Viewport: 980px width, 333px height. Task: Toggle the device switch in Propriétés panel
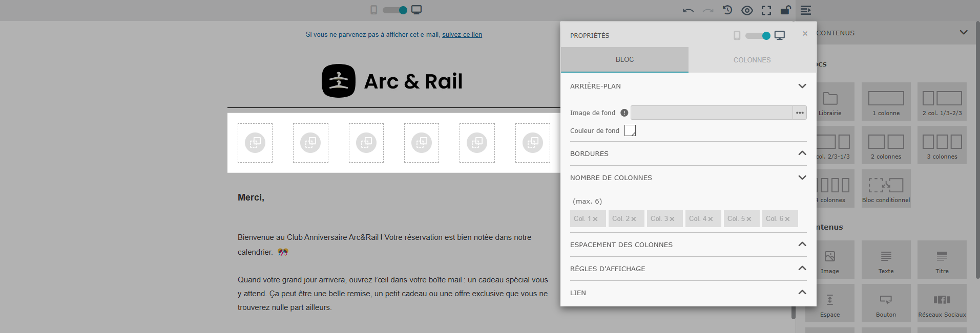point(758,35)
